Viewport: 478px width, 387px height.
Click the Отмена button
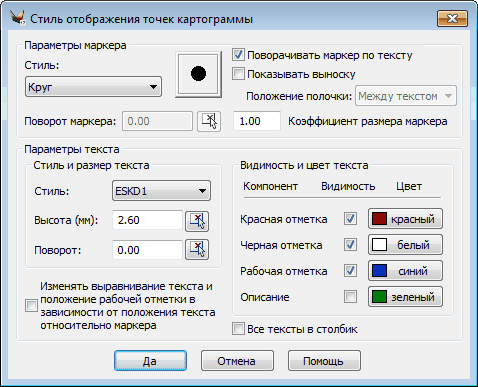point(237,361)
